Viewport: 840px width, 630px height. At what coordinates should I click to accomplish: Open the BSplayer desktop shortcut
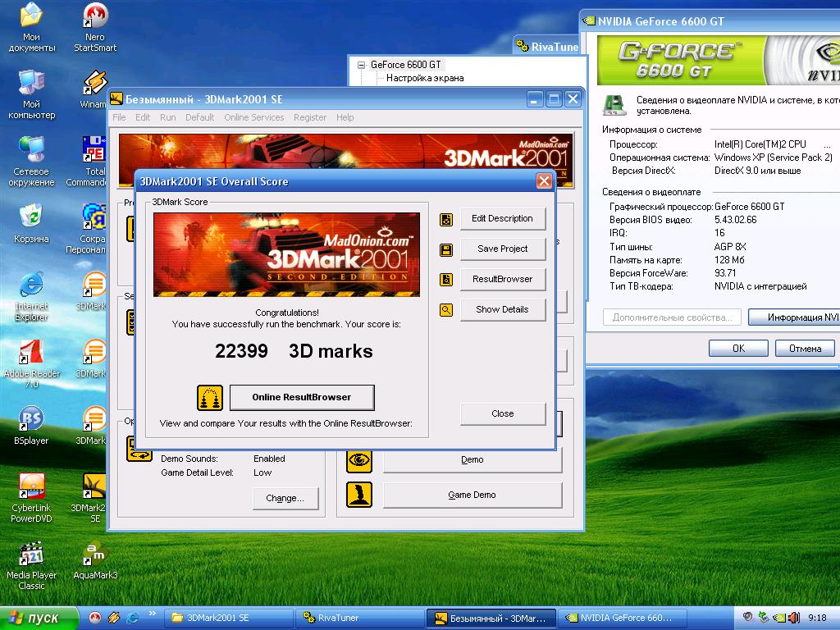32,426
